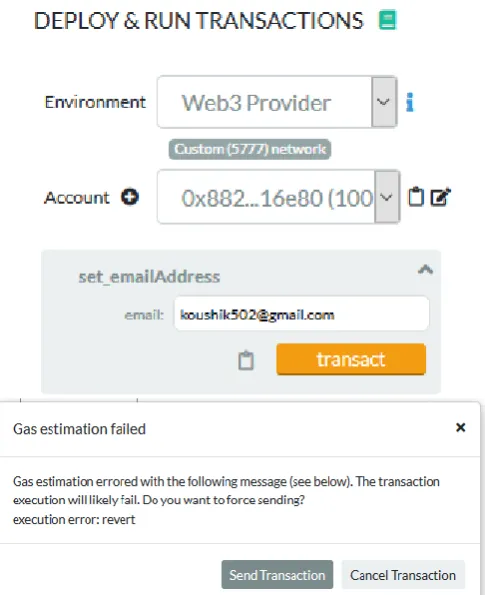Open the documentation book icon beside title
This screenshot has width=485, height=595.
(x=387, y=20)
